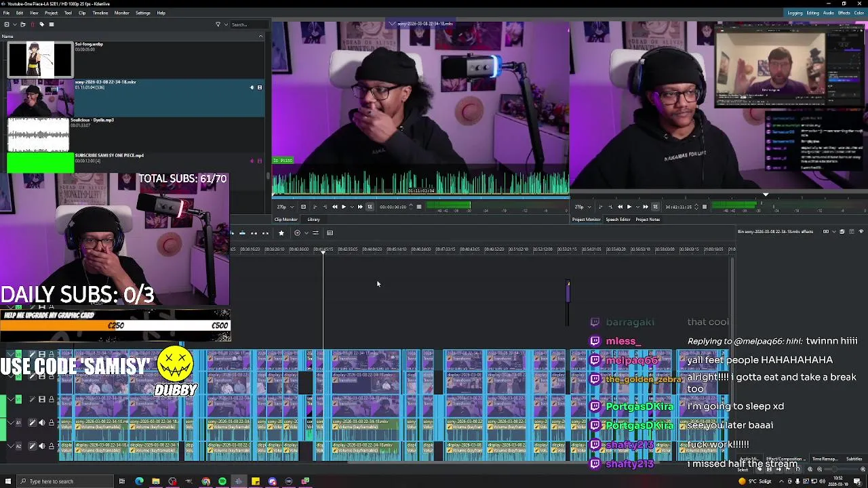Open the bin options menu icon next to tag
This screenshot has height=488, width=868.
pos(51,24)
